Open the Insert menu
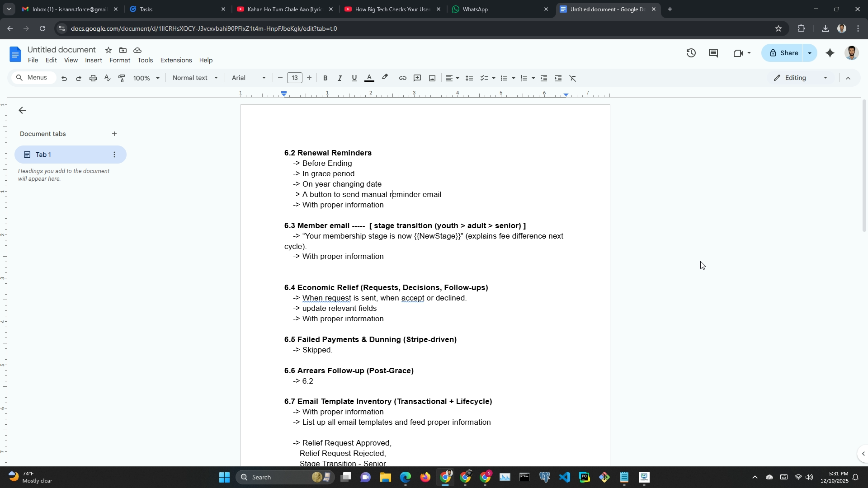 pos(93,60)
